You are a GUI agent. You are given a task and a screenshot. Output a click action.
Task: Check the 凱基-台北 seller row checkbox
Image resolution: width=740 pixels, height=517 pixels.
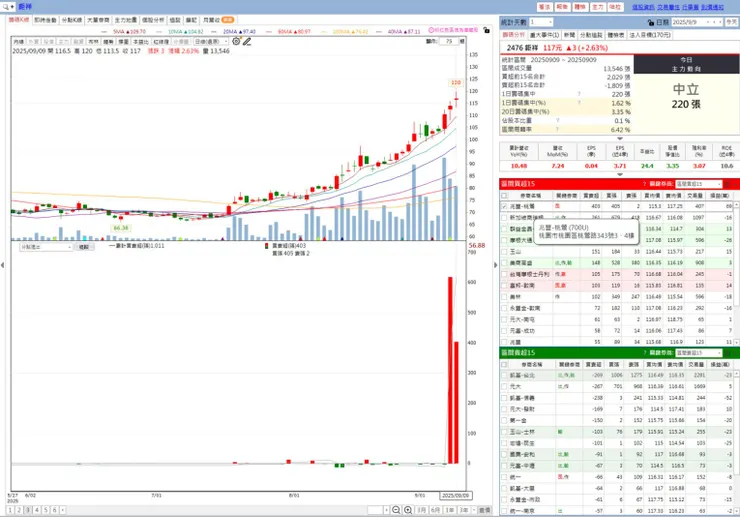[x=504, y=375]
